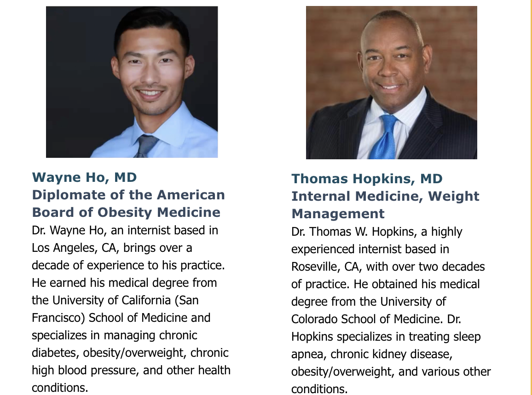Screen dimensions: 532x395
Task: Click "experienced internist based in" bio line
Action: point(370,250)
